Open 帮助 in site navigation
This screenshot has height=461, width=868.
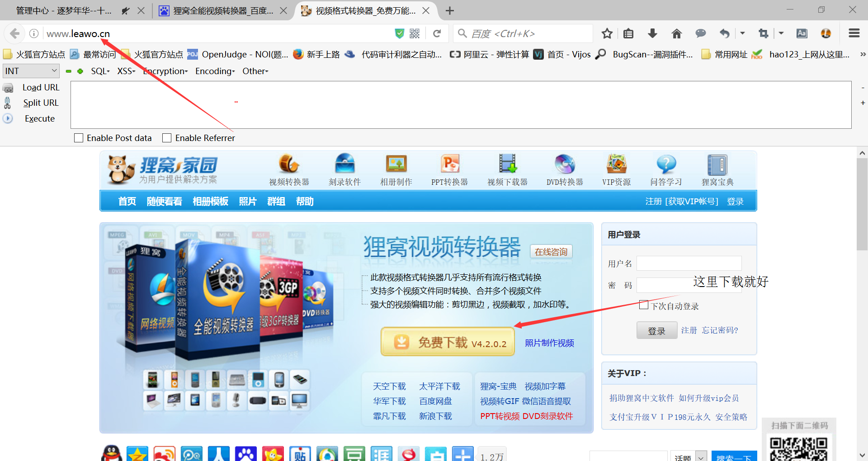tap(305, 201)
